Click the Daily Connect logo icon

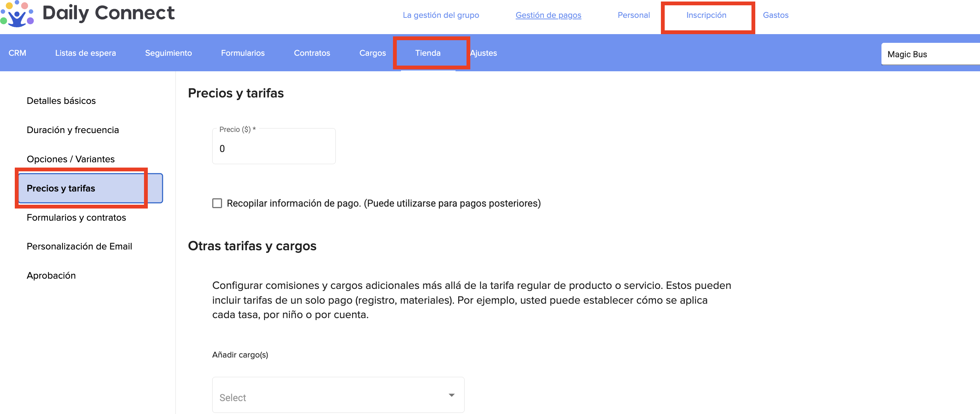coord(17,14)
